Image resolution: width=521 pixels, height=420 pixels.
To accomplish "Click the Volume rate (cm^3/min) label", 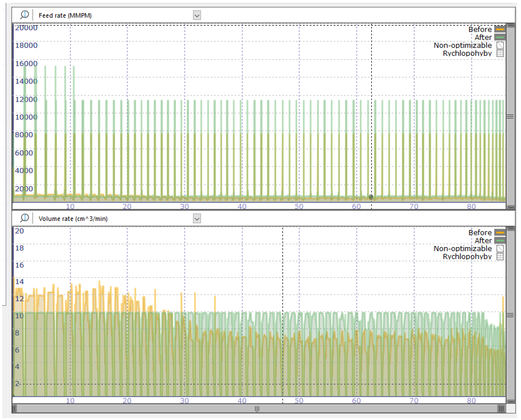I will (73, 219).
